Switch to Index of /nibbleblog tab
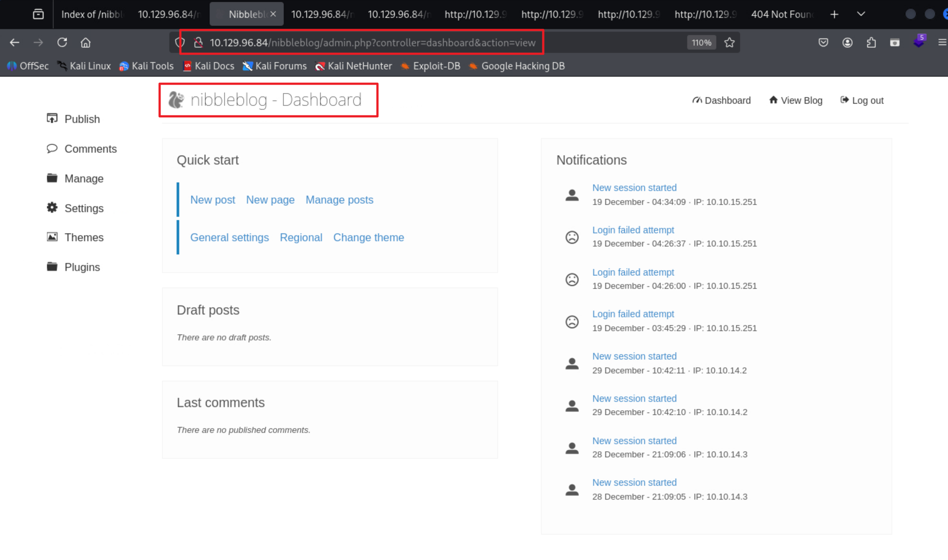 coord(91,14)
